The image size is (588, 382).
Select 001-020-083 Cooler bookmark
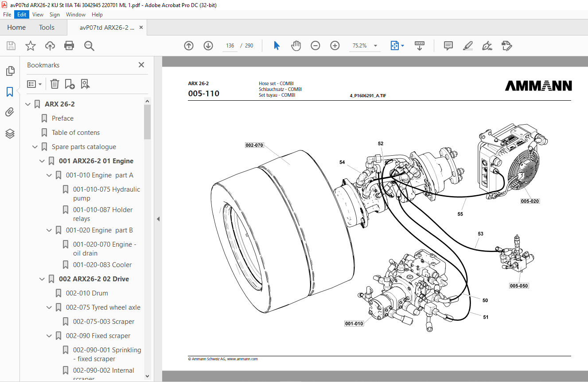tap(102, 265)
